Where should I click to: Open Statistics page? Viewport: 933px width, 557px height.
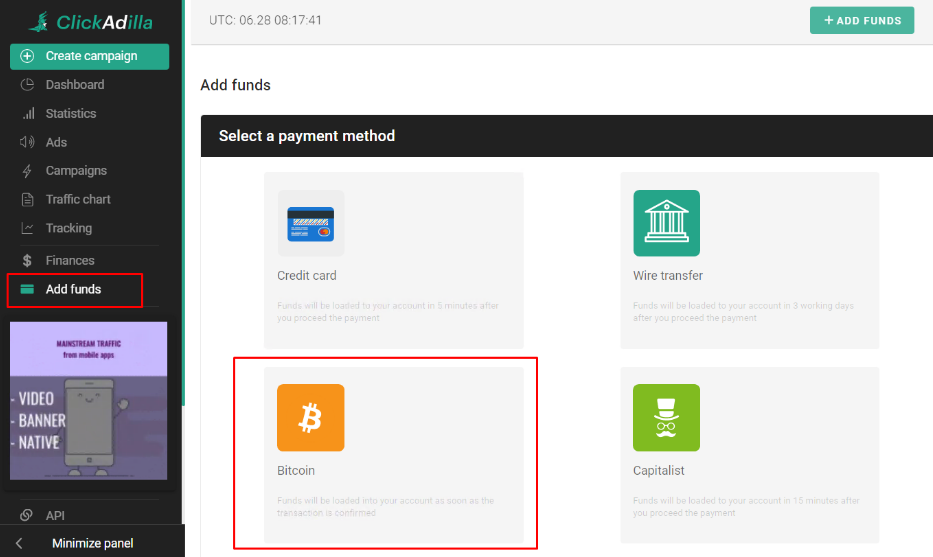[71, 113]
